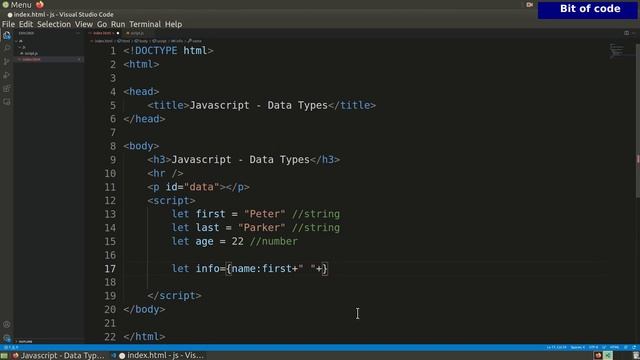Open the Edit menu
The height and width of the screenshot is (360, 640).
point(26,24)
